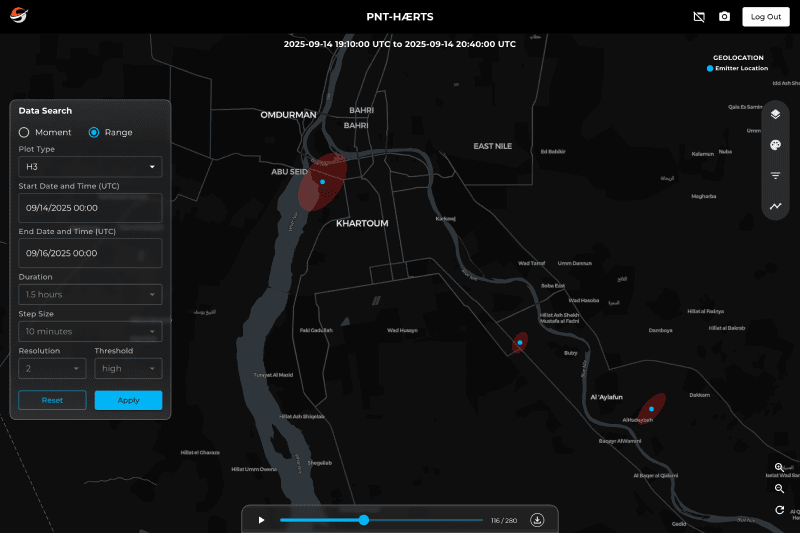The width and height of the screenshot is (800, 533).
Task: Zoom in on the map
Action: 779,467
